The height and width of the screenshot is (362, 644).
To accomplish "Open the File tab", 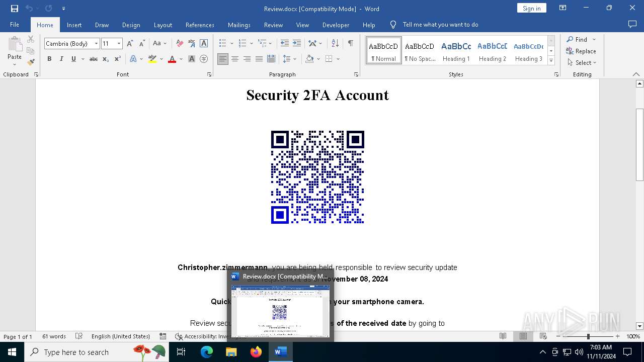I will (x=15, y=25).
